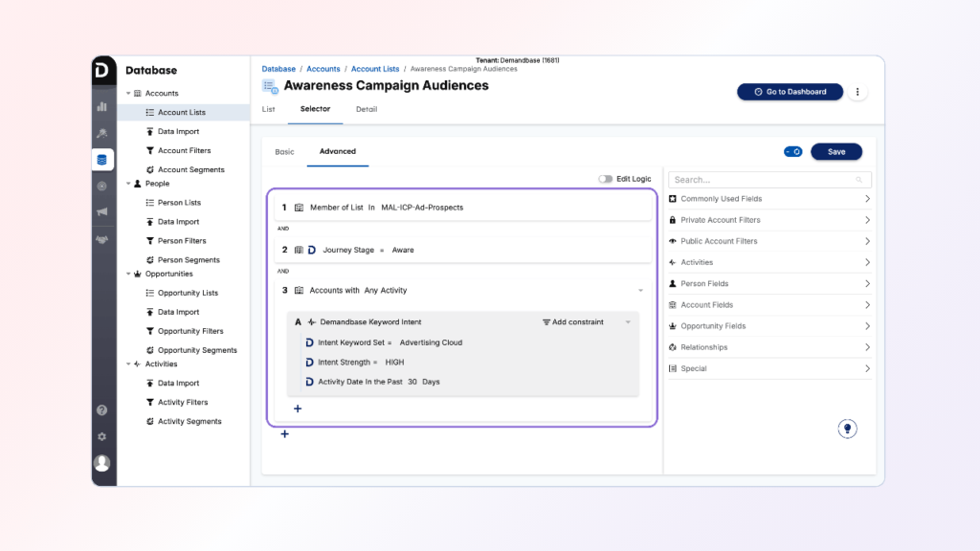The width and height of the screenshot is (980, 551).
Task: Toggle the blue switch beside Save
Action: pyautogui.click(x=792, y=151)
